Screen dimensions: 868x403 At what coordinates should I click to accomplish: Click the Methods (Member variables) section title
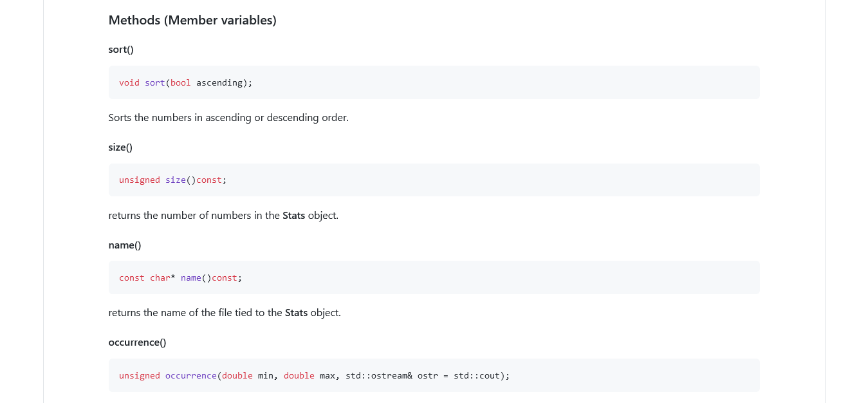click(192, 20)
